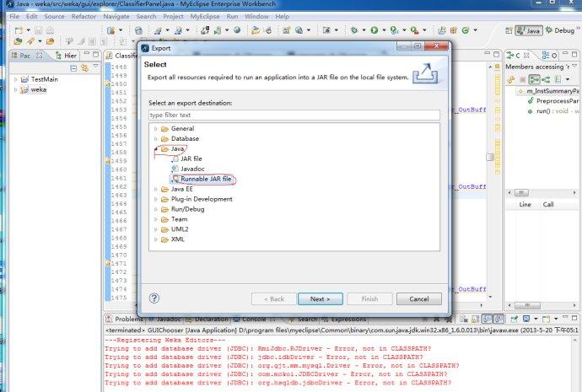
Task: Click the Cancel button in Export dialog
Action: coord(419,299)
